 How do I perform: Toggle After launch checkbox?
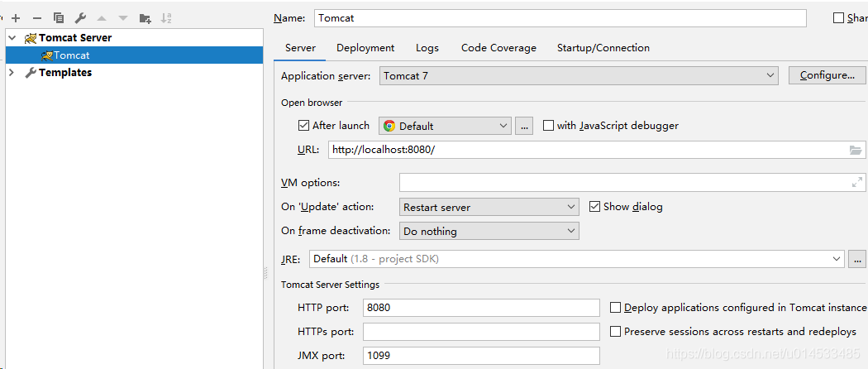303,125
